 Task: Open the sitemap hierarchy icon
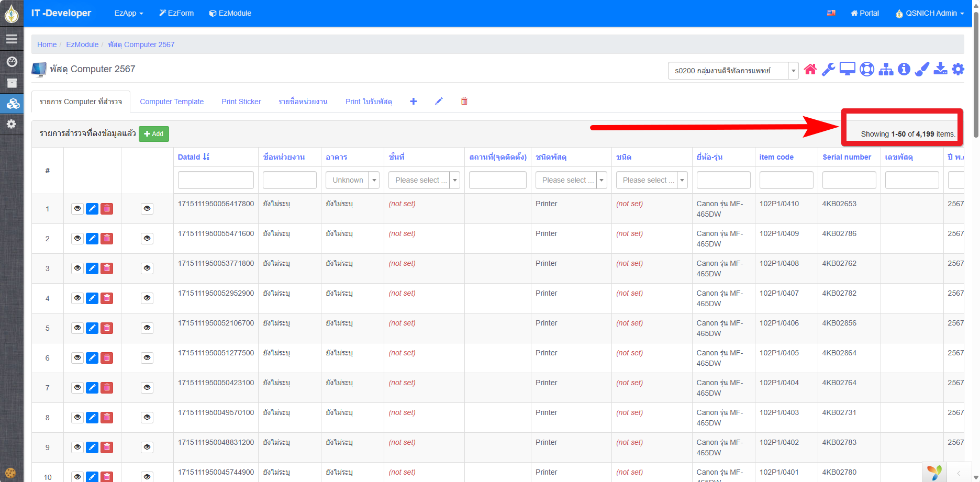886,69
